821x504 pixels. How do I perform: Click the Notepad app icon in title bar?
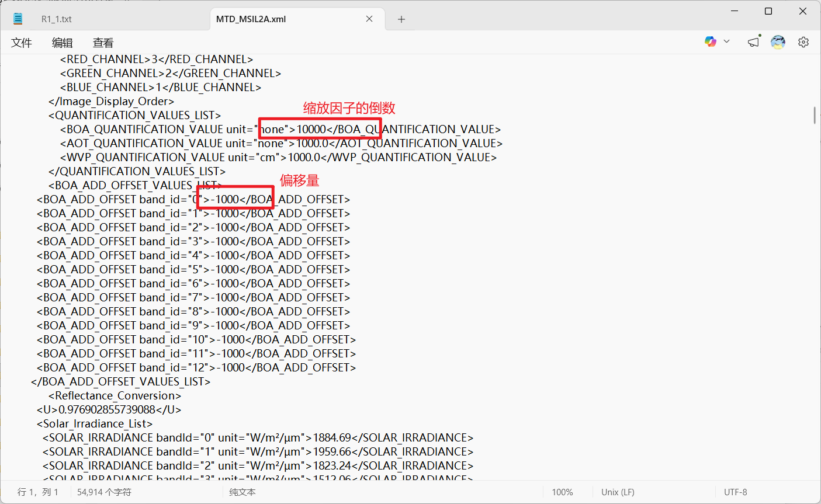click(x=18, y=19)
